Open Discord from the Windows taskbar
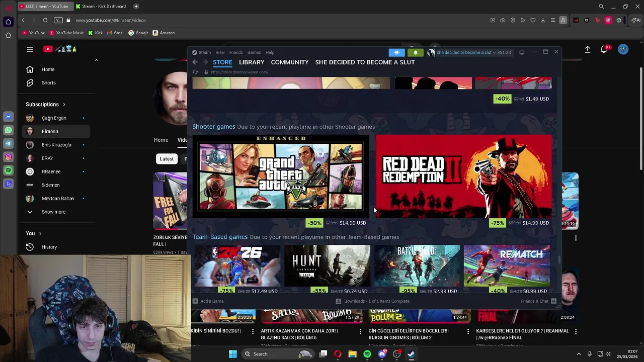The image size is (644, 362). click(382, 354)
